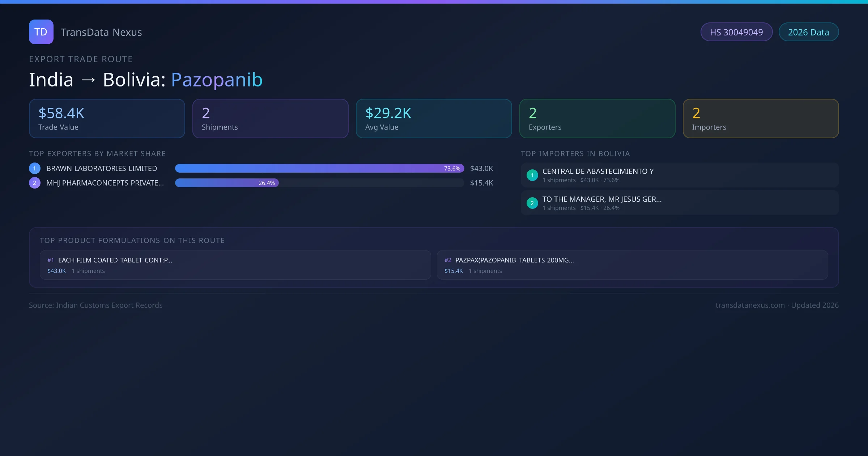Click the 26.4% market share bar
This screenshot has height=456, width=868.
click(x=227, y=183)
